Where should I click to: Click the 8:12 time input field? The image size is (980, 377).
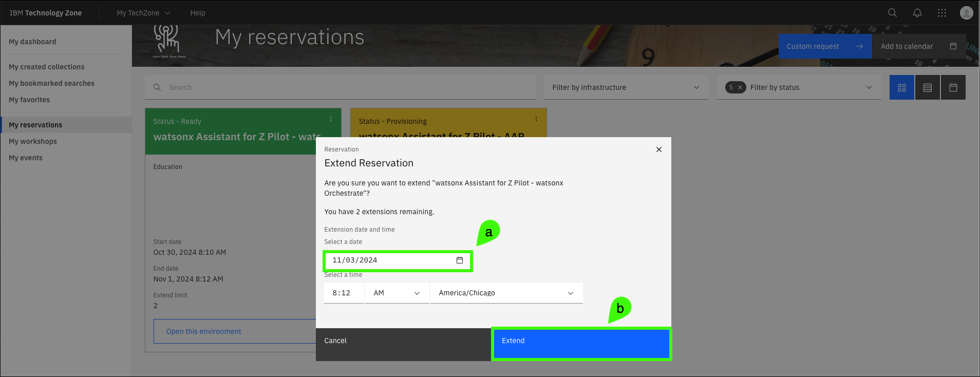pos(343,293)
